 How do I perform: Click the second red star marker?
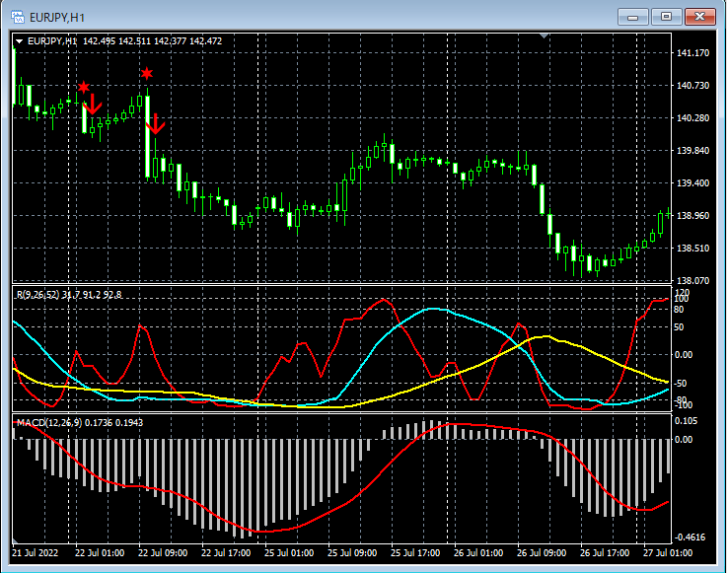tap(147, 74)
